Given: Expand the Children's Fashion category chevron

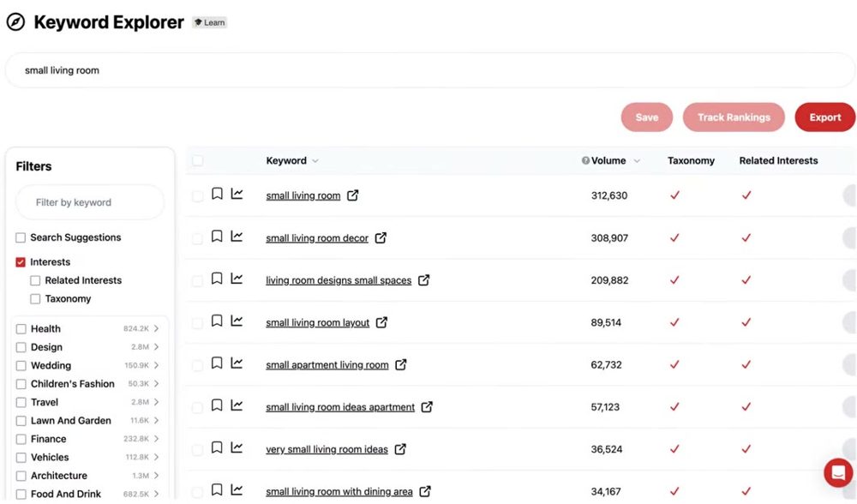Looking at the screenshot, I should (x=156, y=384).
